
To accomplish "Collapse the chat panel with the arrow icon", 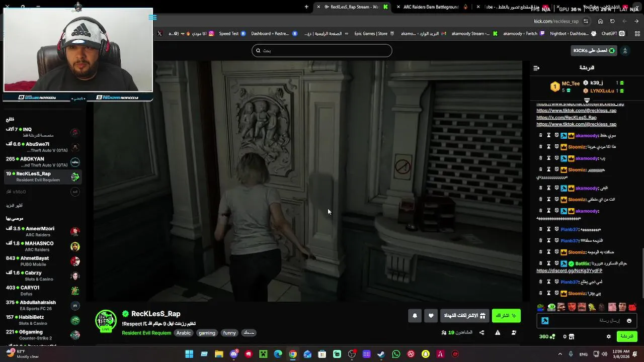I will tap(536, 68).
